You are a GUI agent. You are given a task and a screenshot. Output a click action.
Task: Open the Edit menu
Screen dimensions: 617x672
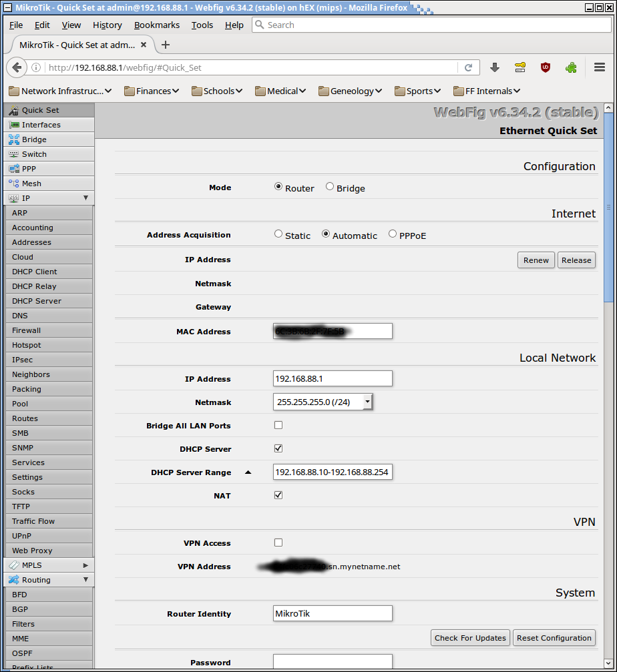42,25
